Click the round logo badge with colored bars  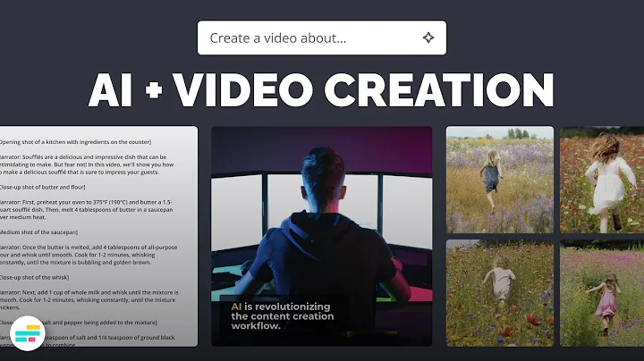click(28, 333)
